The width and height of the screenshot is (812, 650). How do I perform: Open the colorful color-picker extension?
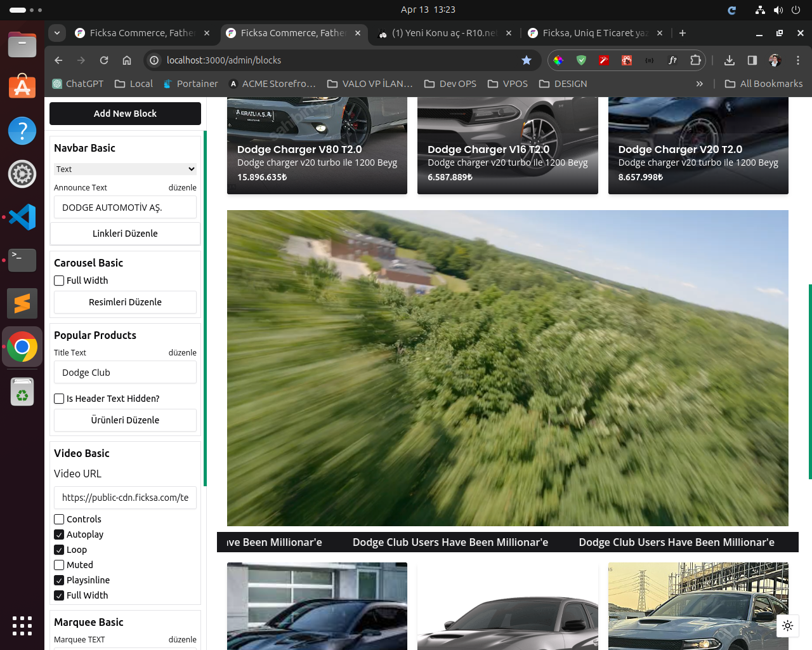[558, 60]
